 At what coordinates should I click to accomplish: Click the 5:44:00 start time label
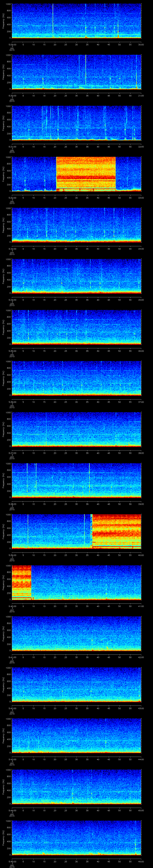click(12, 810)
